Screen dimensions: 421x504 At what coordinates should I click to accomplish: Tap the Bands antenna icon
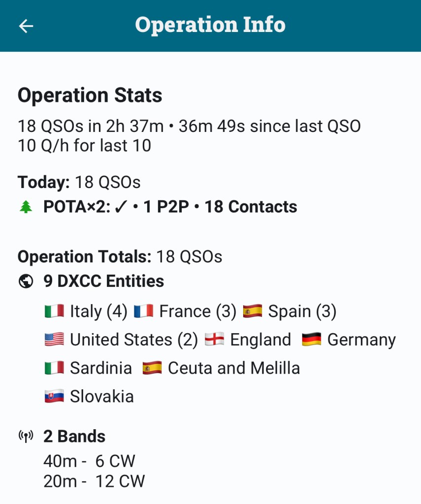pyautogui.click(x=26, y=437)
